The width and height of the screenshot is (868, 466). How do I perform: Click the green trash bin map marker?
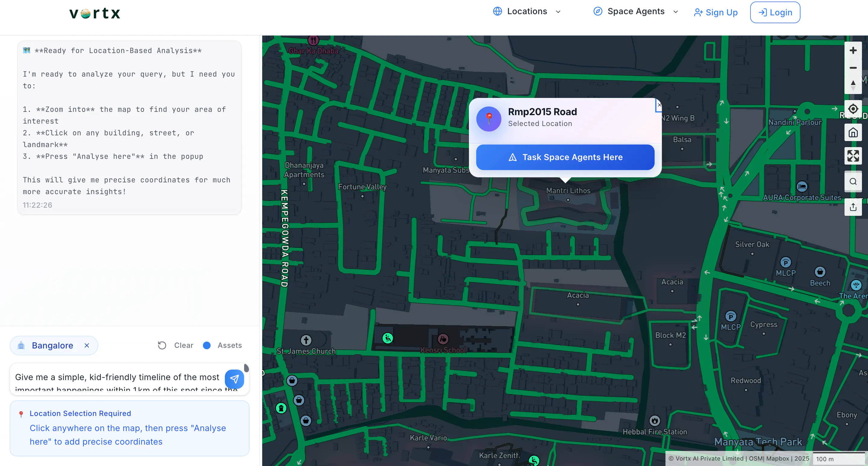281,408
